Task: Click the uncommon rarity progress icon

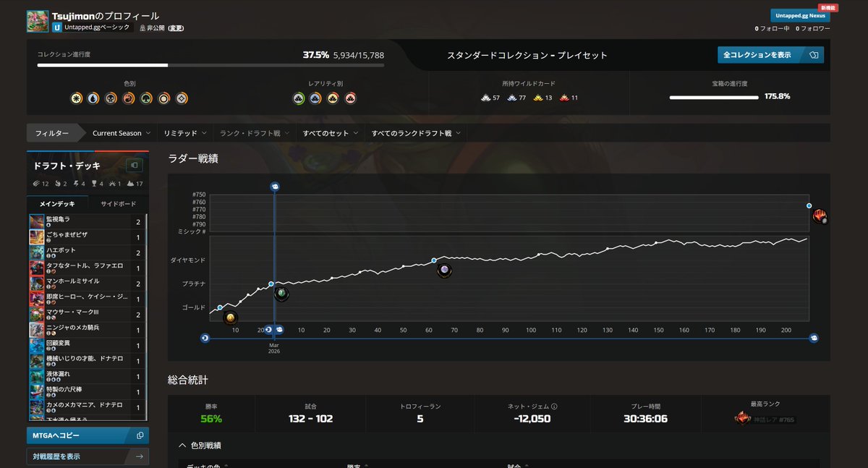Action: point(315,98)
